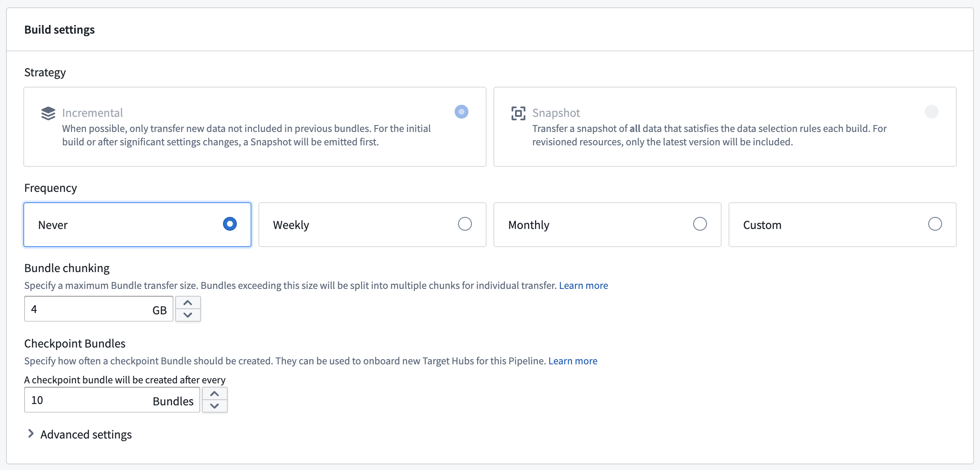
Task: Decrease the checkpoint Bundles count
Action: click(x=214, y=406)
